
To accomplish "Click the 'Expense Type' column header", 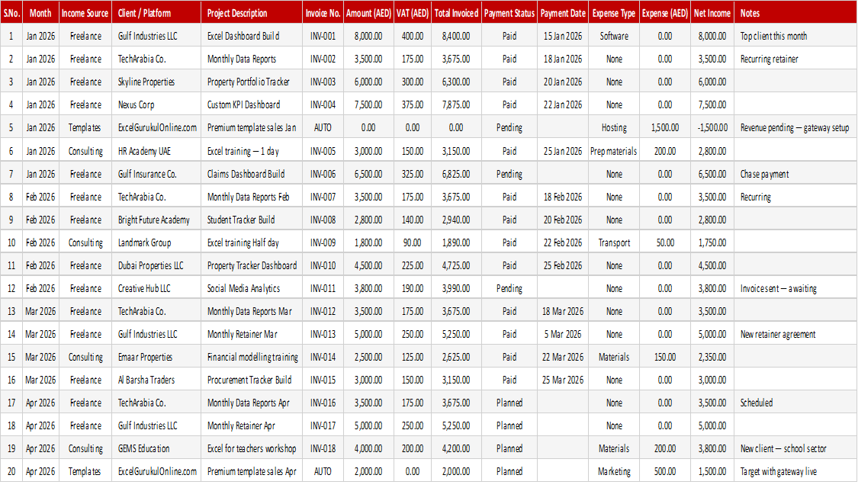I will (614, 13).
